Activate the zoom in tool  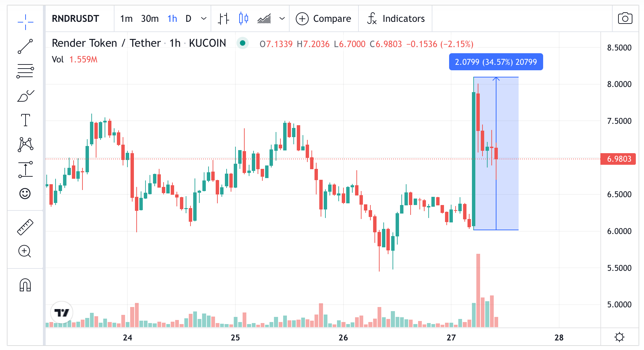(25, 251)
